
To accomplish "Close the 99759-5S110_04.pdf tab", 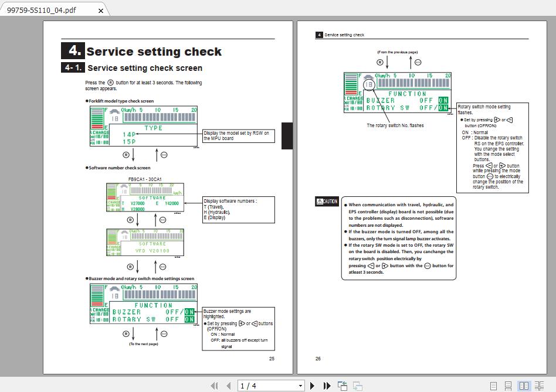I will (x=100, y=11).
